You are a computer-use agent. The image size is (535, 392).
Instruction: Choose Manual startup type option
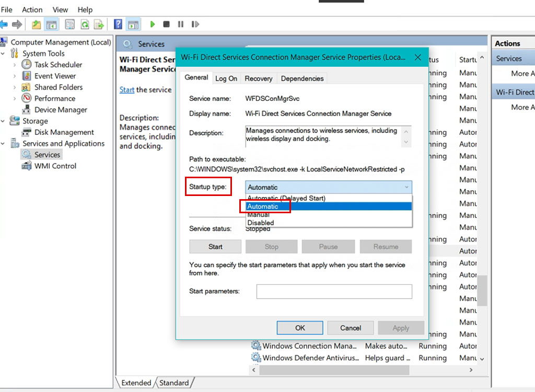(329, 215)
